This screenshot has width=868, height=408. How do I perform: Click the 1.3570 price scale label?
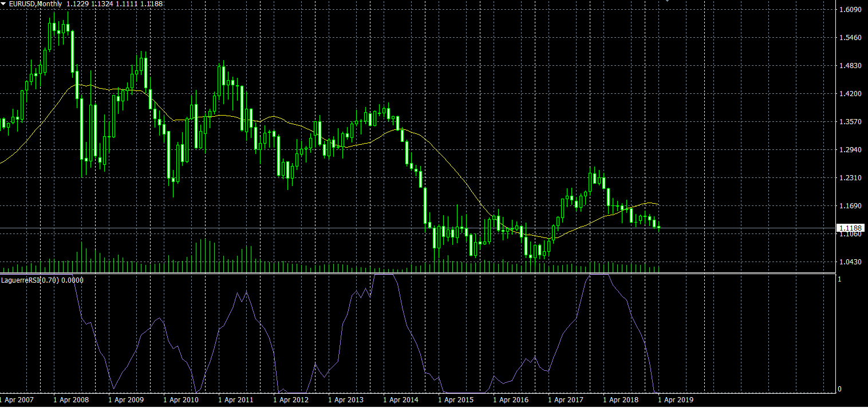850,122
